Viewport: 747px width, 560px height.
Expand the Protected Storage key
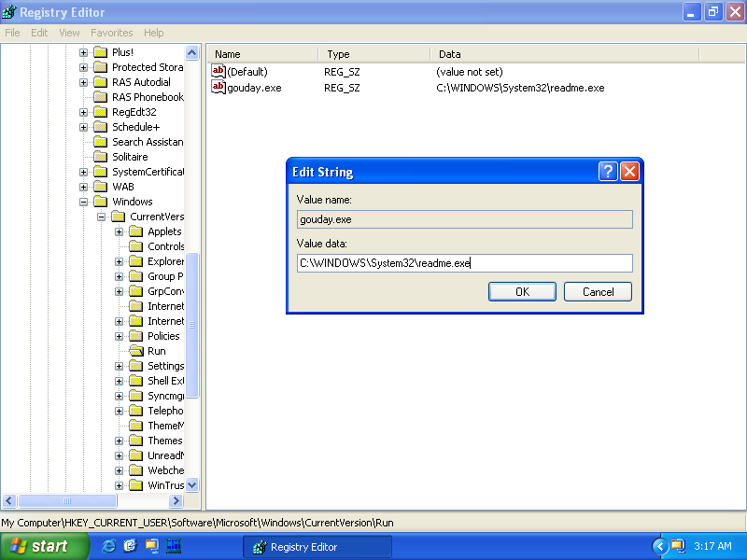pos(83,67)
